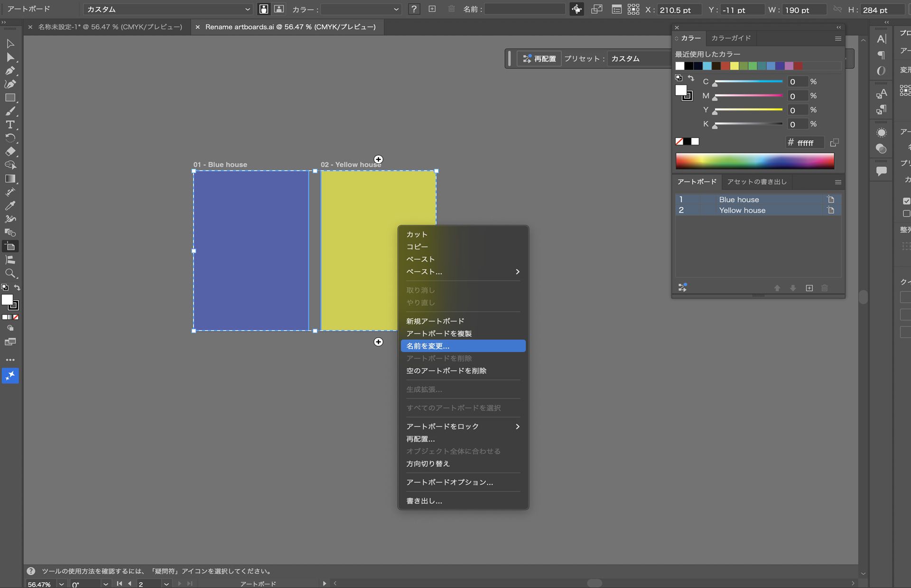Select the Zoom tool
Screen dimensions: 911x588
[x=9, y=274]
